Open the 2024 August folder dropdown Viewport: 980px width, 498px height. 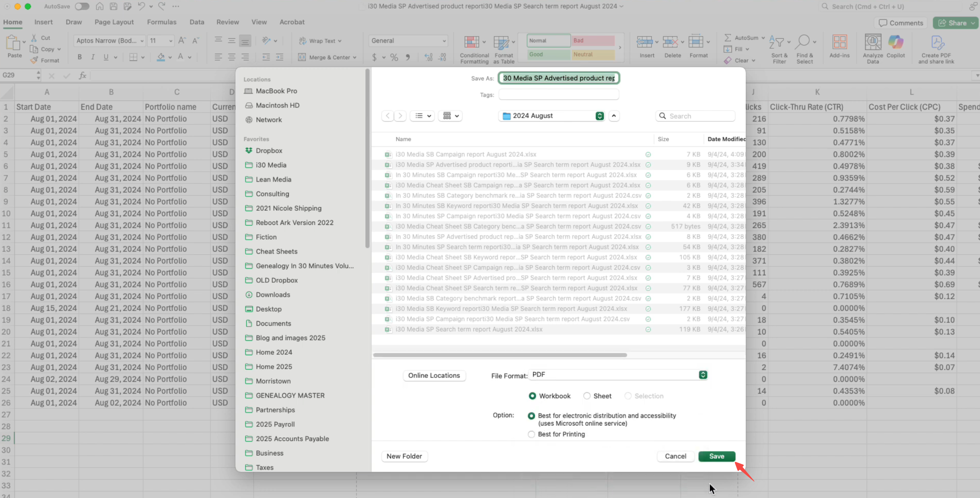tap(551, 116)
